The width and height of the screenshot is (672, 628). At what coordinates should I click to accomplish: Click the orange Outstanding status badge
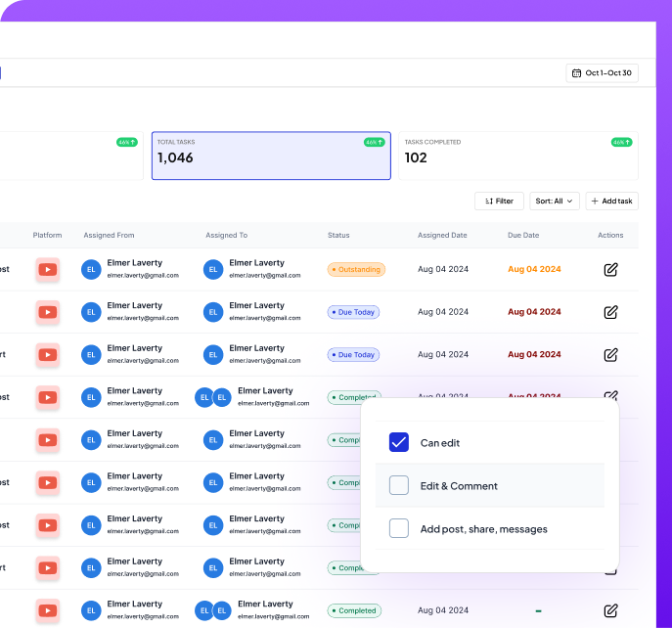pos(356,269)
